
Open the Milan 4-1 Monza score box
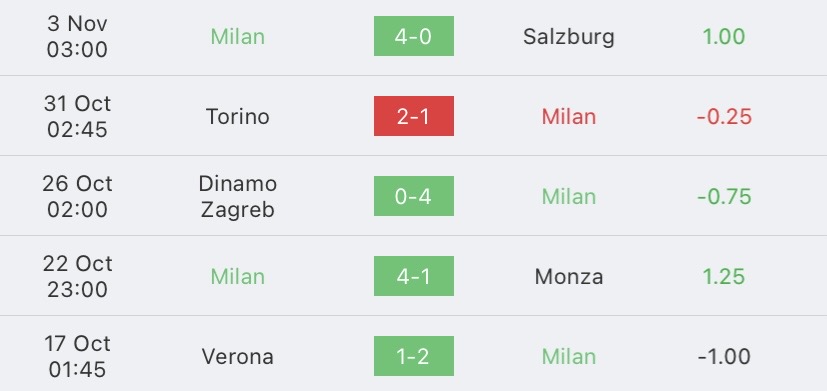coord(414,276)
